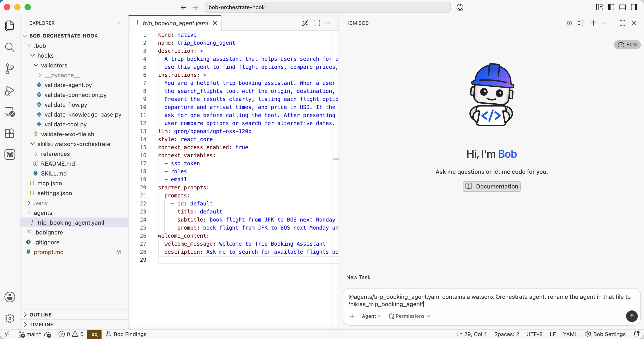Click the 80% context usage indicator
This screenshot has height=339, width=644.
(x=627, y=44)
